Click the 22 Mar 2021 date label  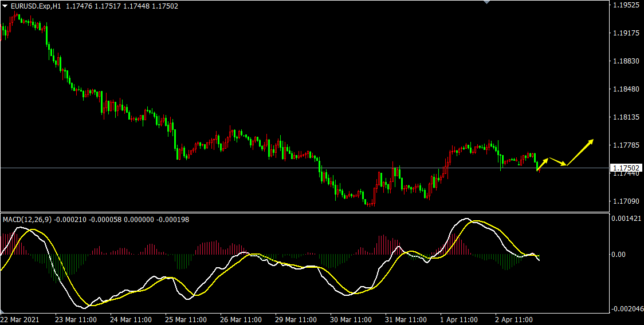[21, 319]
